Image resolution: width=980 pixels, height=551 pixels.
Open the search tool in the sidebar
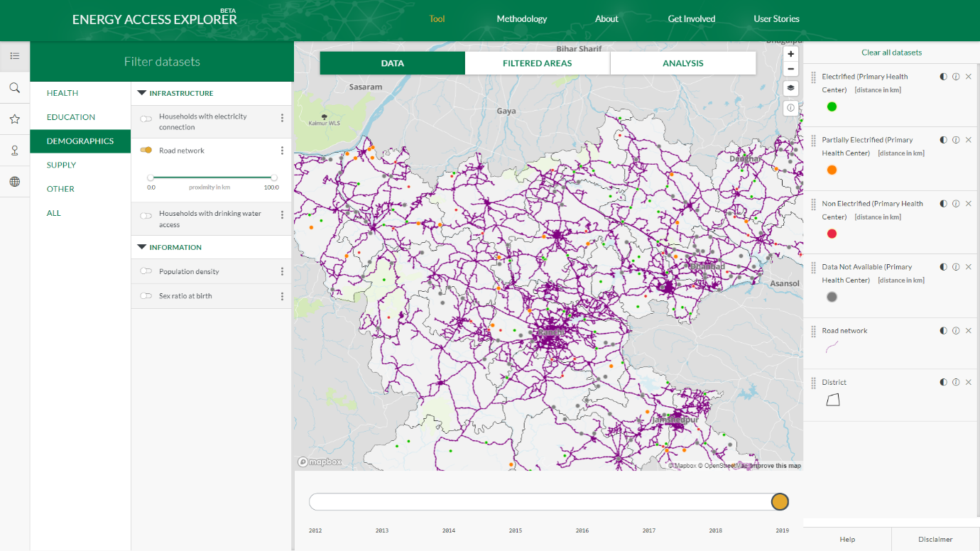[x=14, y=87]
